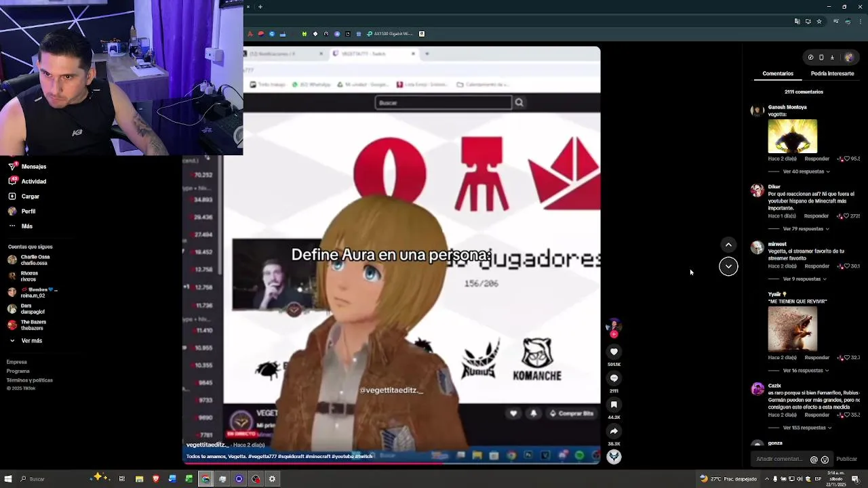
Task: Open Diker's profile avatar
Action: coord(757,190)
